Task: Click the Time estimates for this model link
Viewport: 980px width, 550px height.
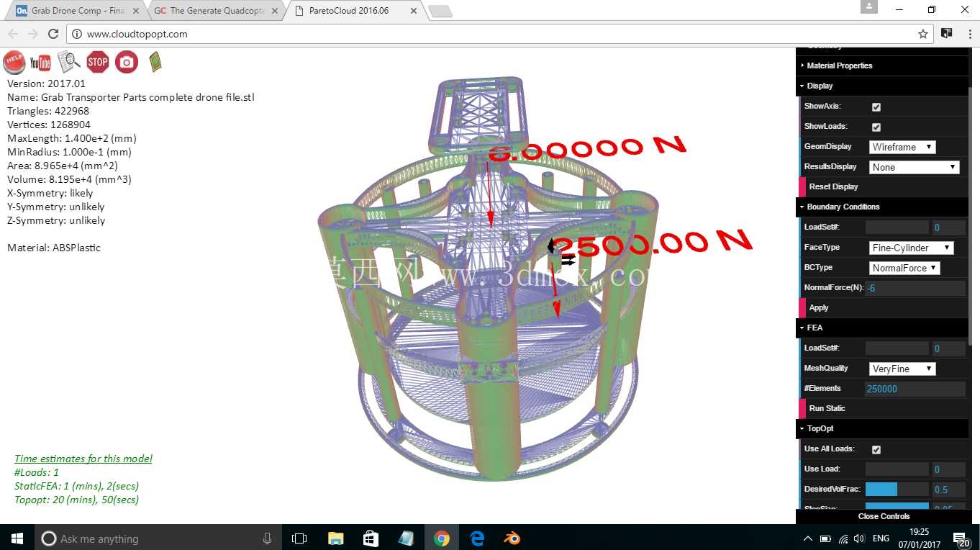Action: [x=83, y=459]
